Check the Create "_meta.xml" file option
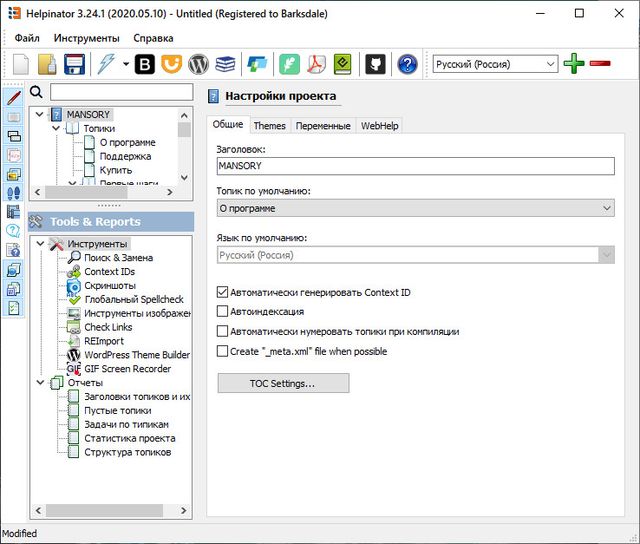 click(x=223, y=351)
